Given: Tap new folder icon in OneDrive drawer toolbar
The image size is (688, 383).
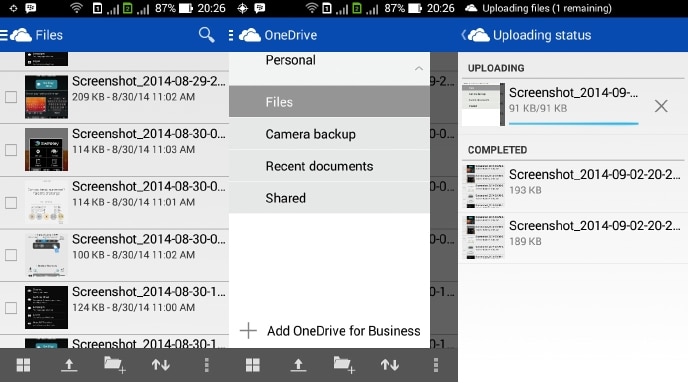Looking at the screenshot, I should click(x=344, y=365).
